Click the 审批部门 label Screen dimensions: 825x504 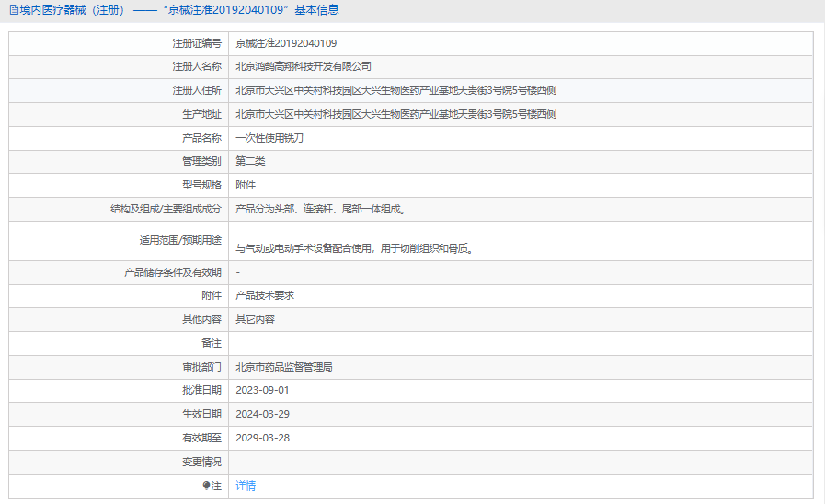[x=202, y=367]
